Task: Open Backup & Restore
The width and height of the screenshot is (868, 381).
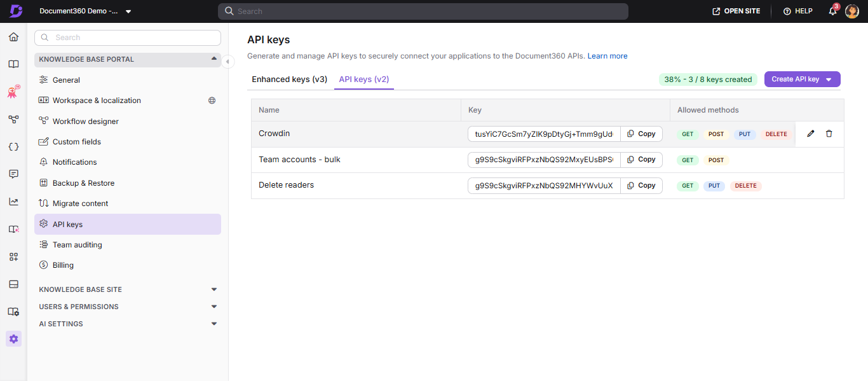Action: tap(128, 183)
